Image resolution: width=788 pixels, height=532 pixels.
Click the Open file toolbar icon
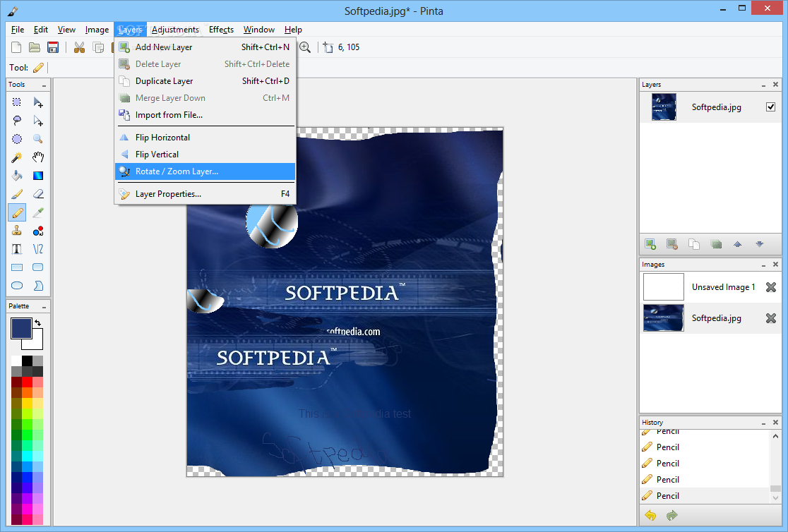click(34, 47)
